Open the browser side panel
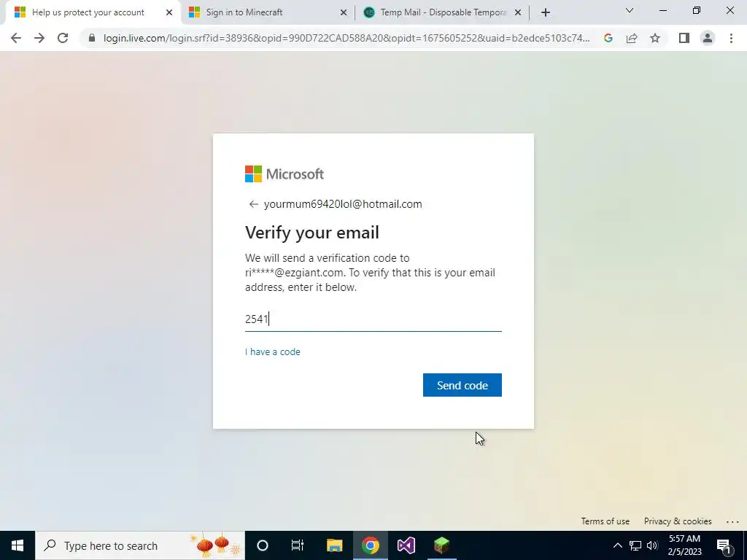747x560 pixels. click(684, 38)
